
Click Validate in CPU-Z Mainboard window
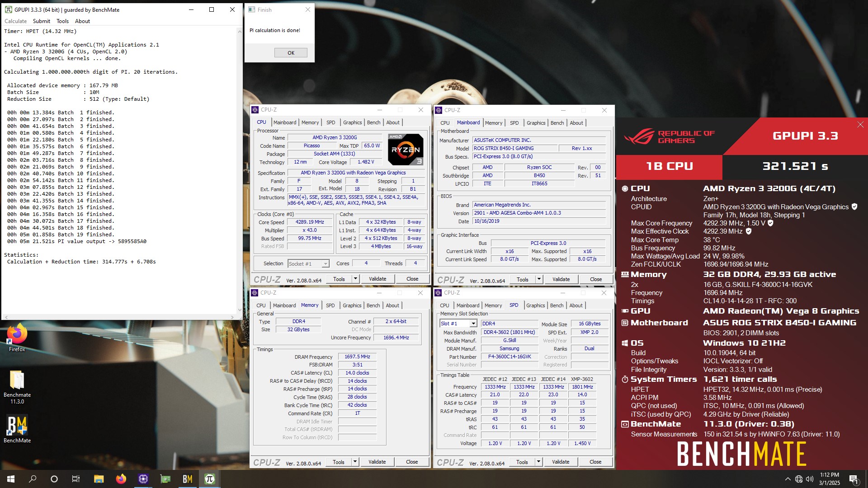pyautogui.click(x=561, y=279)
